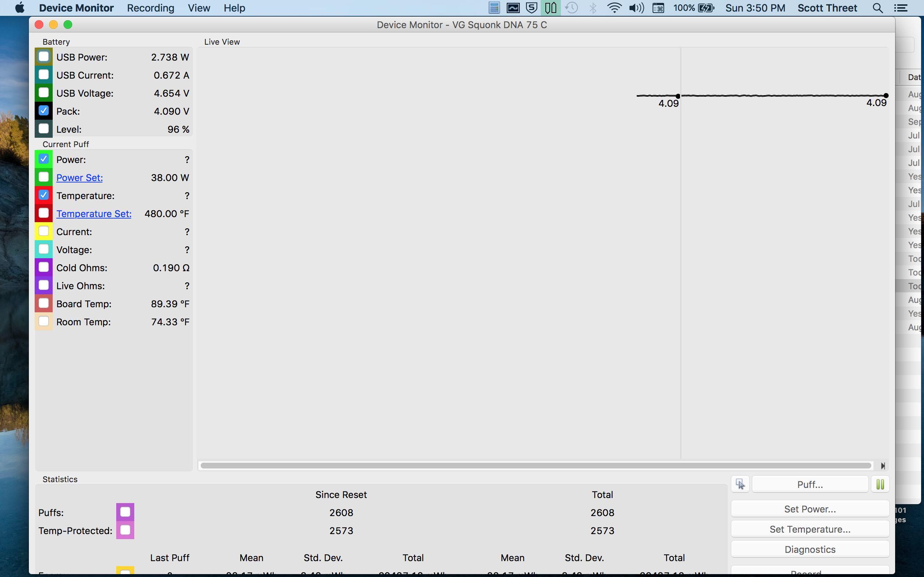Screen dimensions: 924x577
Task: Open the View menu
Action: [199, 8]
